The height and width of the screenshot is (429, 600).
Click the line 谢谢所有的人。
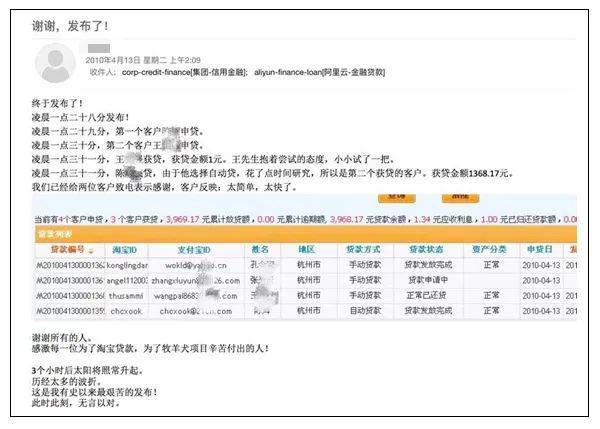(62, 338)
